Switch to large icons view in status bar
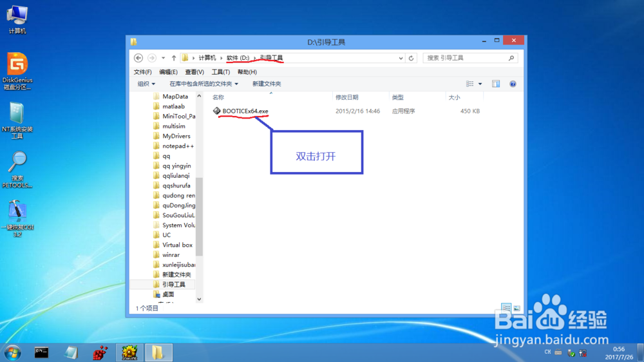The height and width of the screenshot is (362, 644). pyautogui.click(x=516, y=308)
